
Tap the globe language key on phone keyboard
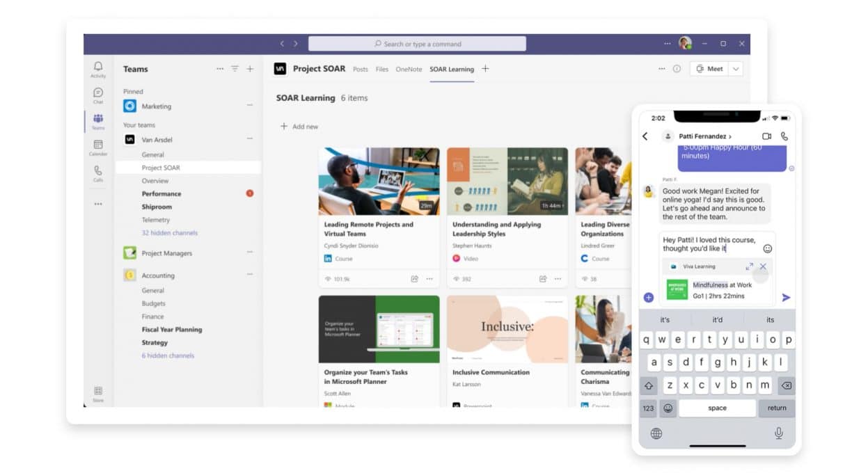(x=656, y=433)
